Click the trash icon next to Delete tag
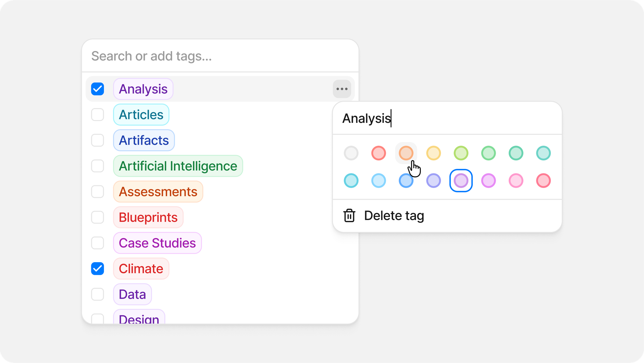 coord(349,215)
